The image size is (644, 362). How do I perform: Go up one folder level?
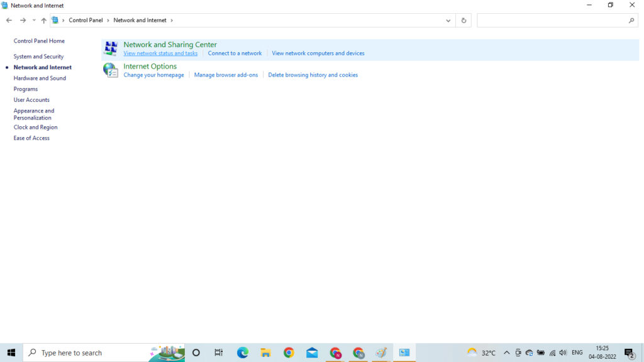coord(43,20)
